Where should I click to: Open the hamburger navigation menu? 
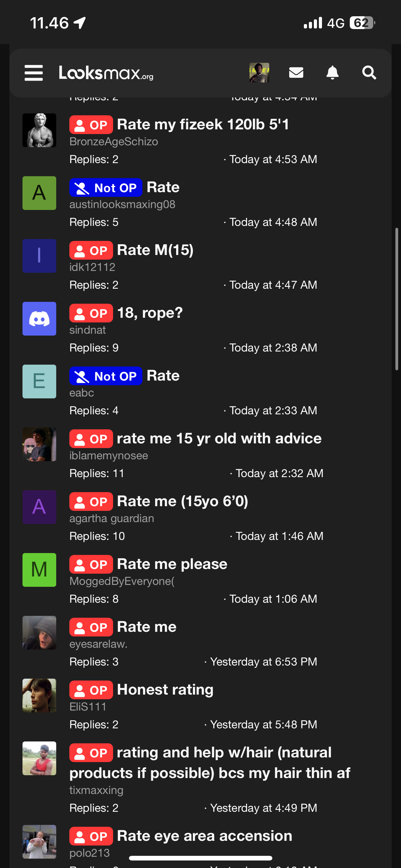(x=34, y=73)
